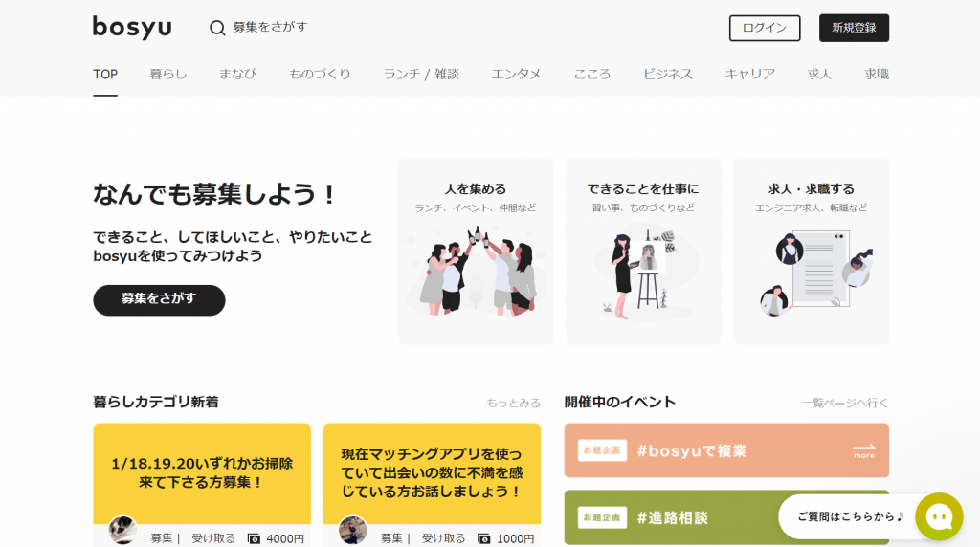
Task: Open the 求人・求職する card
Action: point(812,252)
